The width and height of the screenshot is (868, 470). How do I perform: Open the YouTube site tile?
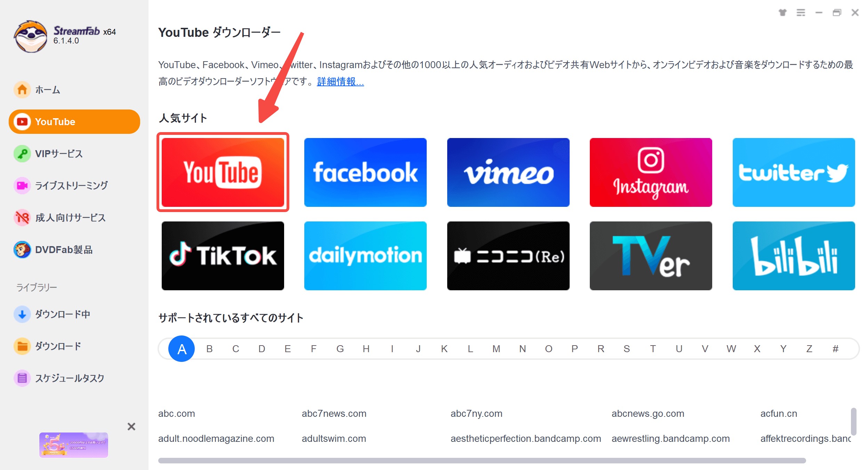(x=223, y=172)
